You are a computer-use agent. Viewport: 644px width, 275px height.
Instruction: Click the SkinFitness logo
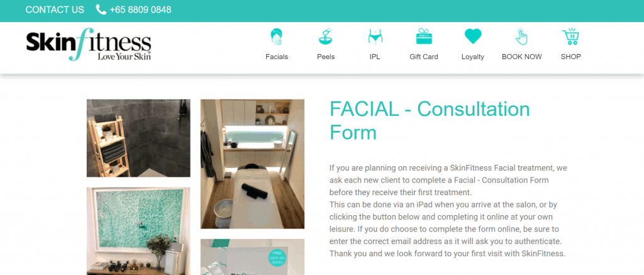[x=89, y=45]
